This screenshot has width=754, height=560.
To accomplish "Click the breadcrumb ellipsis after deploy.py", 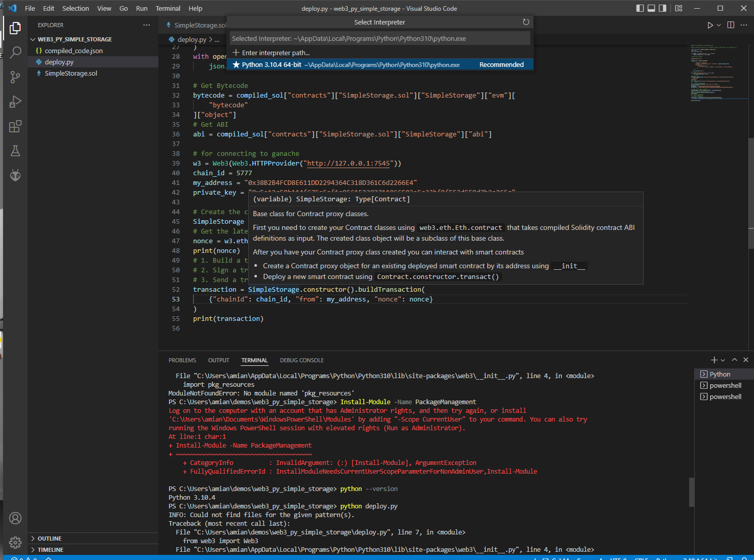I will click(217, 39).
